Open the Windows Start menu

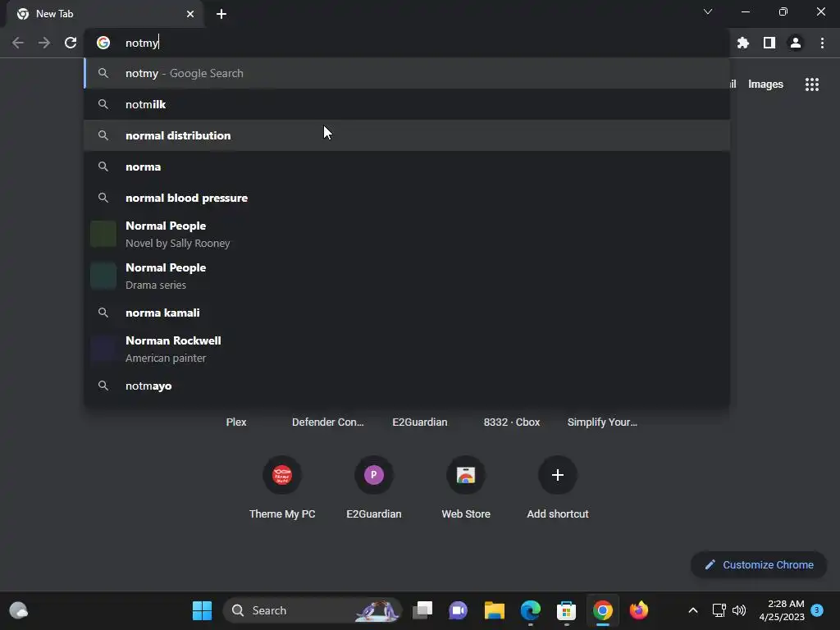pos(202,610)
